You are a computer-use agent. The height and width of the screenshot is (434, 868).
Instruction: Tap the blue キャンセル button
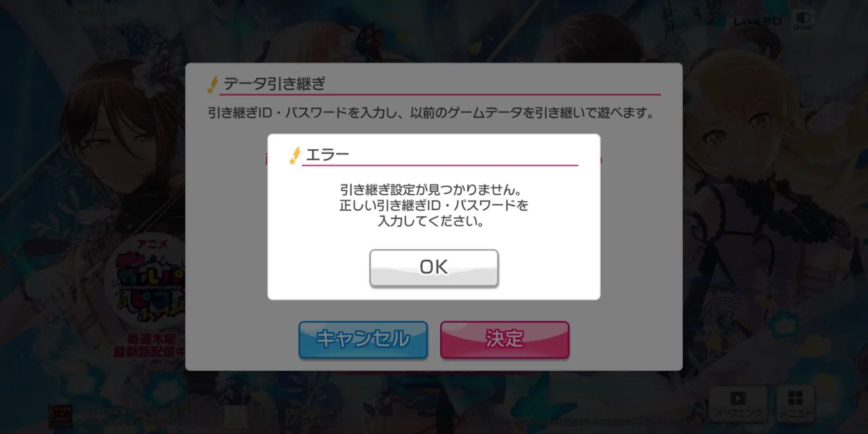(363, 339)
